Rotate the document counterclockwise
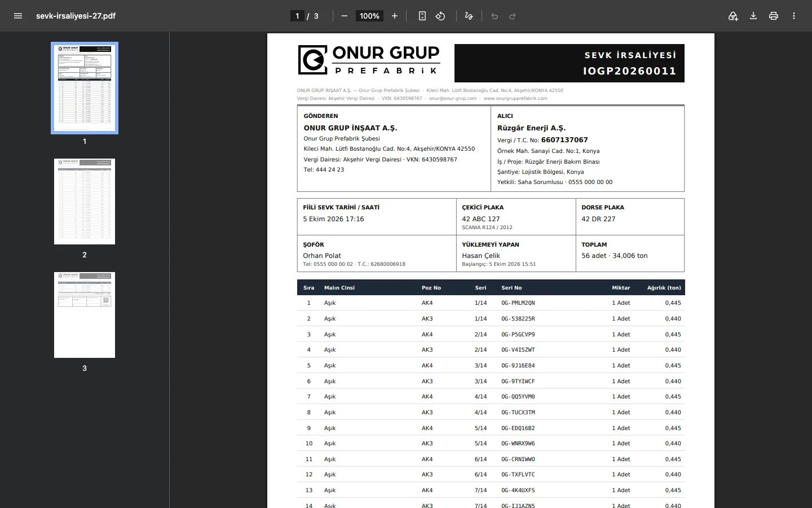Image resolution: width=812 pixels, height=508 pixels. click(x=440, y=16)
